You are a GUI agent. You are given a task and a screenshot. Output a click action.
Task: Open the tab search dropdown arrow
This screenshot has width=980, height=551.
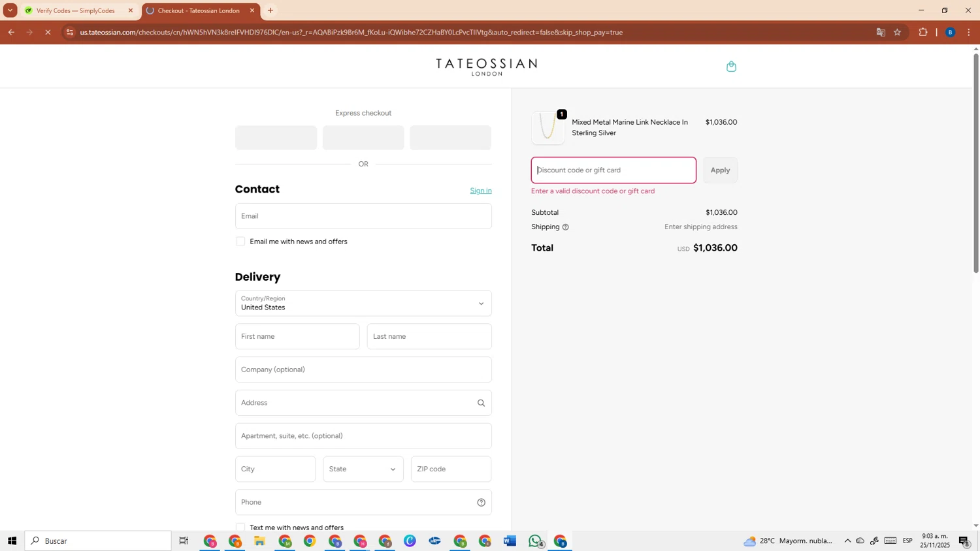click(10, 10)
